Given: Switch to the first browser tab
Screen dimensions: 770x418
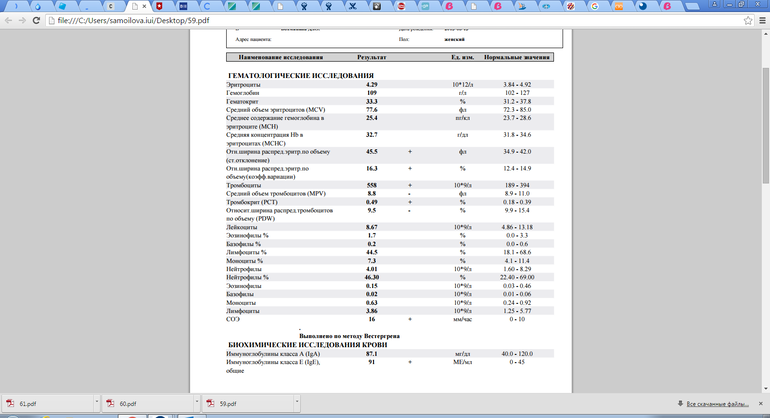Looking at the screenshot, I should [x=17, y=5].
